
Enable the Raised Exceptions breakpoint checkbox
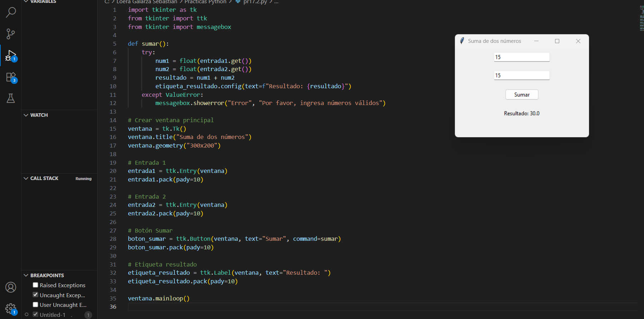click(35, 285)
